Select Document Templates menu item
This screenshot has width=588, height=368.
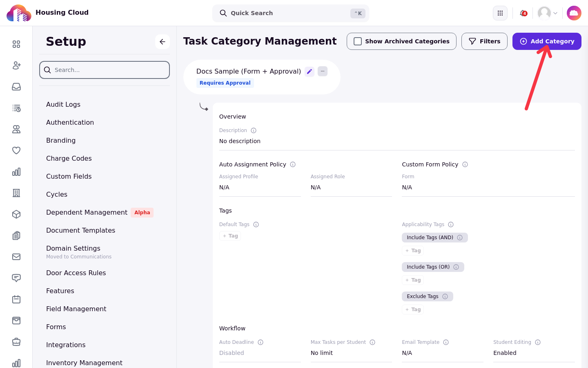coord(81,230)
